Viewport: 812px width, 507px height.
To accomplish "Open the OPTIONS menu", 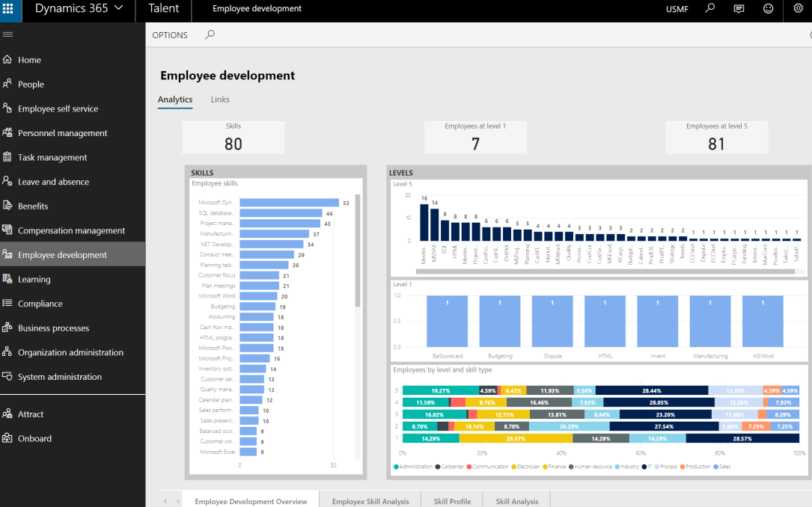I will click(x=170, y=35).
